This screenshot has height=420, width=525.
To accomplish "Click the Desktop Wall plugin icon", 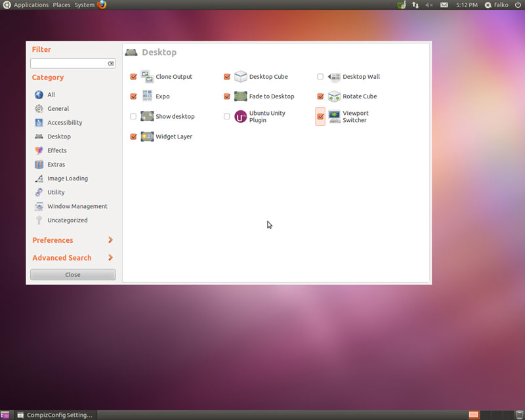I will click(334, 77).
